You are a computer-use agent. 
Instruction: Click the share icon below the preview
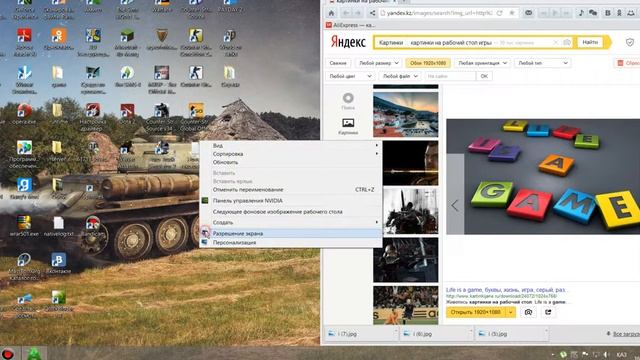coord(548,312)
